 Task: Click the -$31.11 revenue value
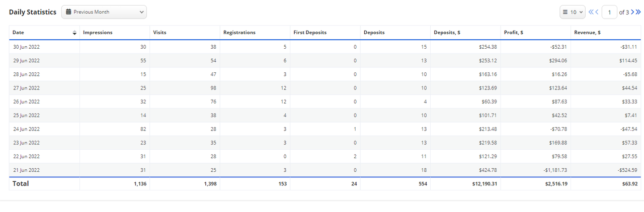(x=629, y=47)
